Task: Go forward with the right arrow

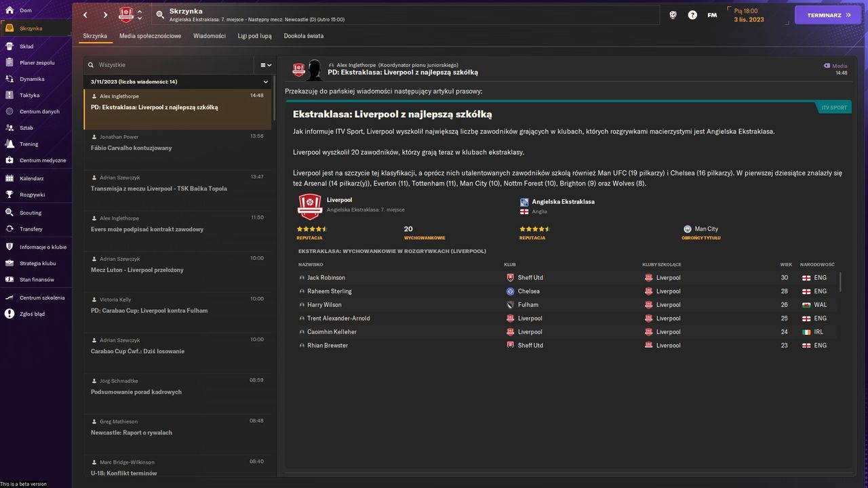Action: (105, 15)
